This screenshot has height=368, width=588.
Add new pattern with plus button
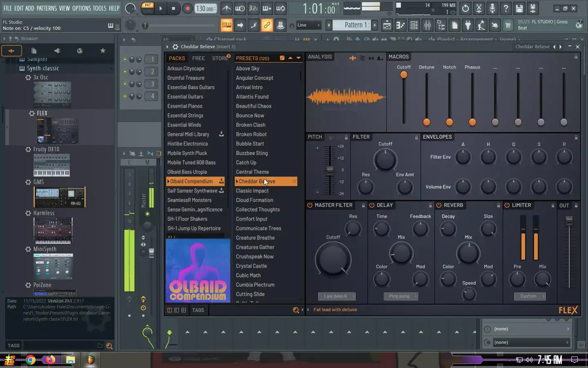[374, 25]
